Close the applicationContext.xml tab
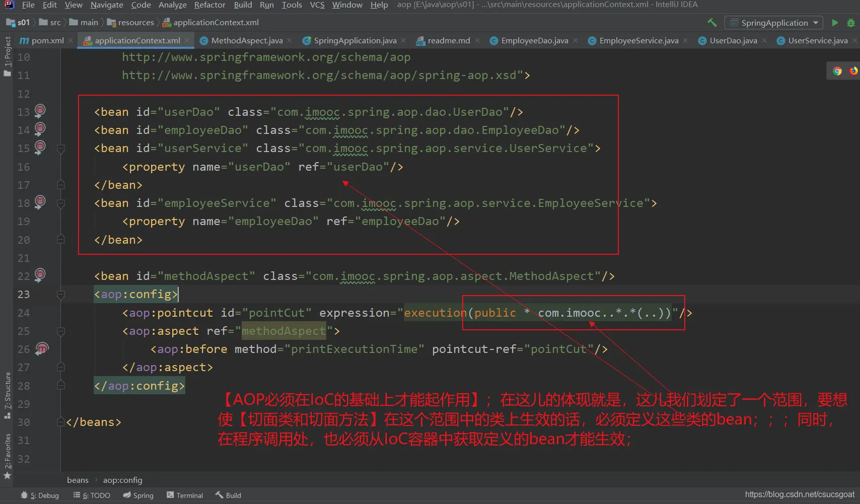Image resolution: width=860 pixels, height=504 pixels. (x=187, y=41)
